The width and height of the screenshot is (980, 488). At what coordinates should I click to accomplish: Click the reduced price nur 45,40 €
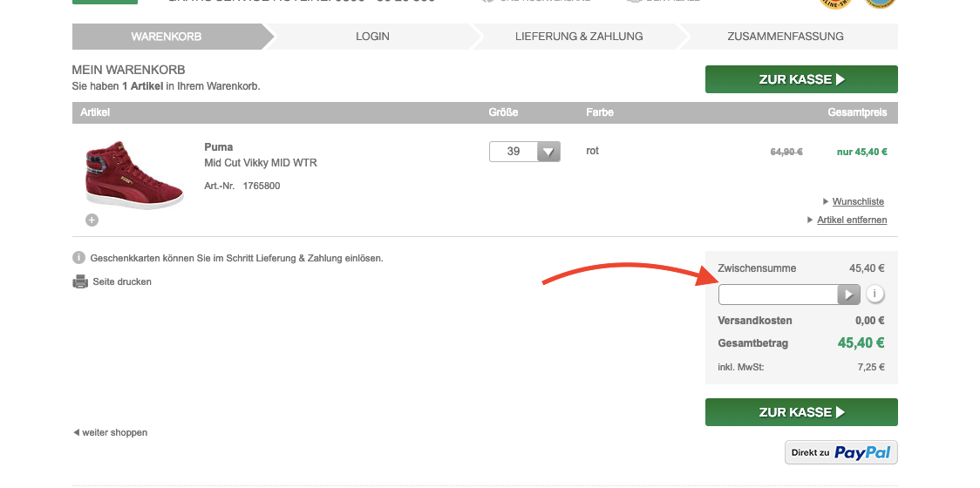point(862,152)
